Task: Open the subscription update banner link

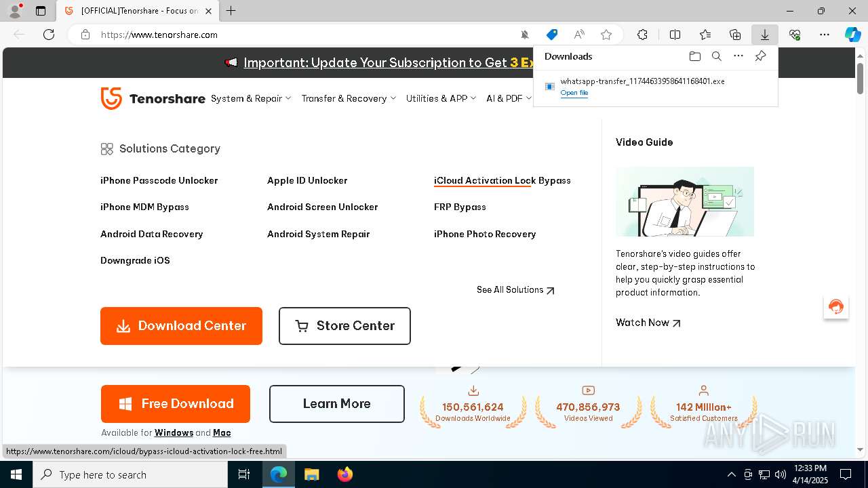Action: (389, 62)
